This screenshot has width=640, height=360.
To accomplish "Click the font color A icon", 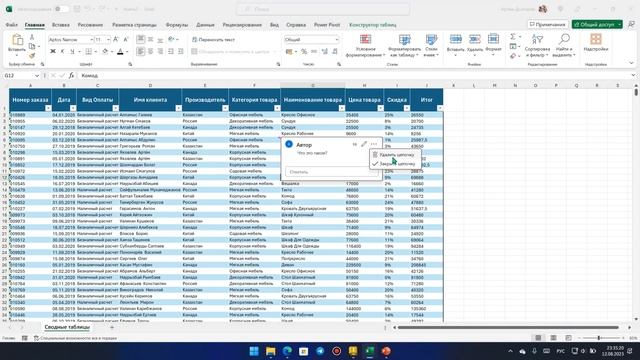I will pyautogui.click(x=120, y=51).
